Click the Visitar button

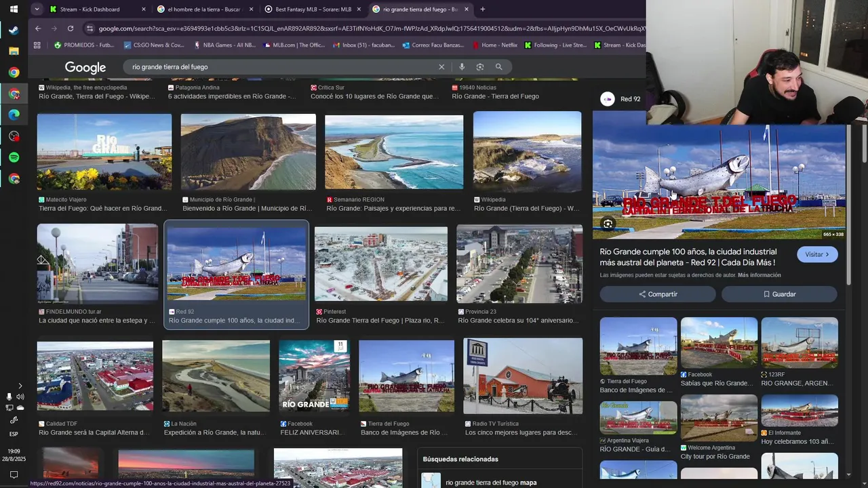click(x=817, y=254)
